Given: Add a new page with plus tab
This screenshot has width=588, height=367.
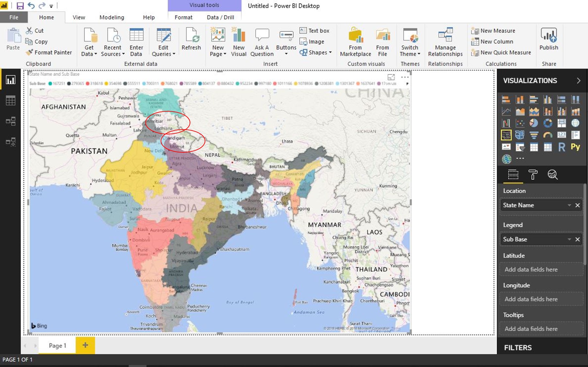Looking at the screenshot, I should pos(85,345).
